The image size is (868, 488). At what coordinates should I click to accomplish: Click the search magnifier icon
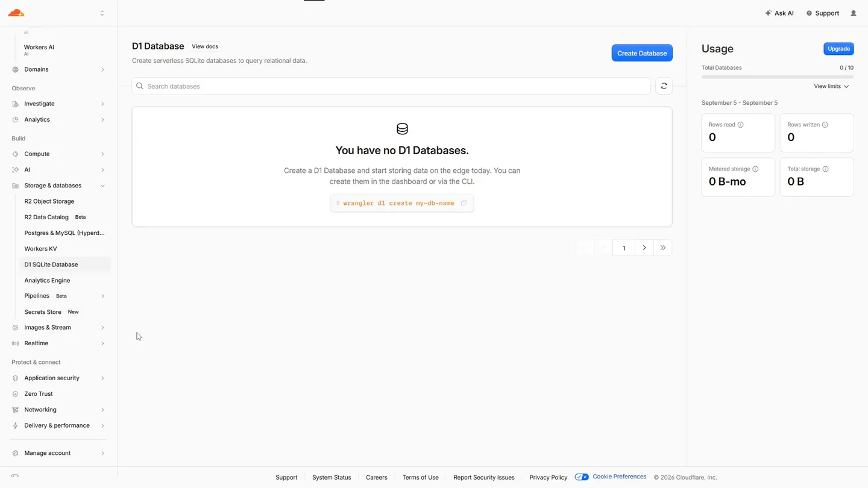(x=140, y=86)
